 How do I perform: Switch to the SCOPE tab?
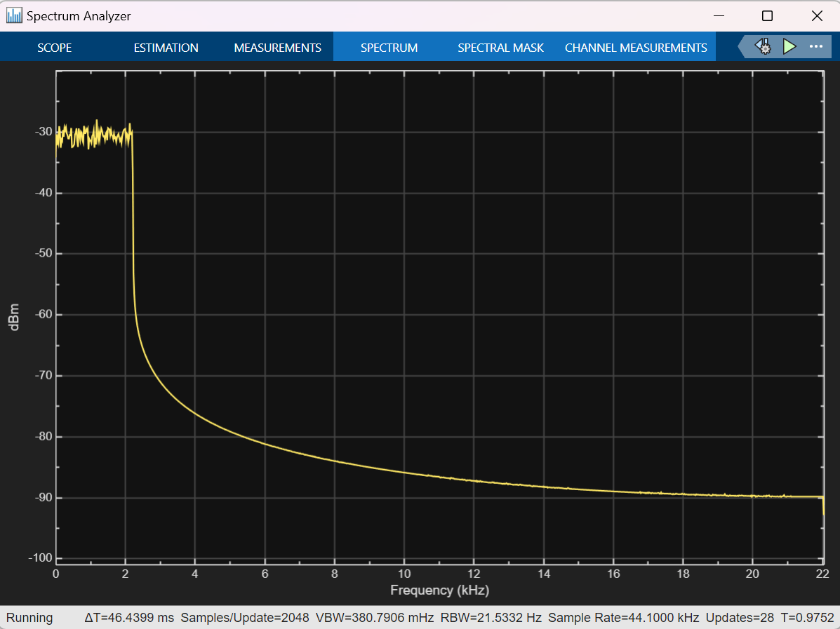coord(55,48)
